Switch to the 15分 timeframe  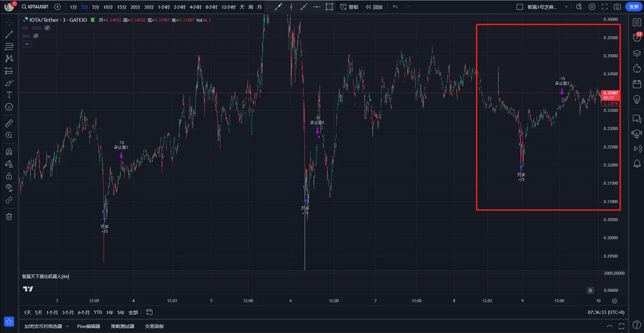pyautogui.click(x=121, y=7)
